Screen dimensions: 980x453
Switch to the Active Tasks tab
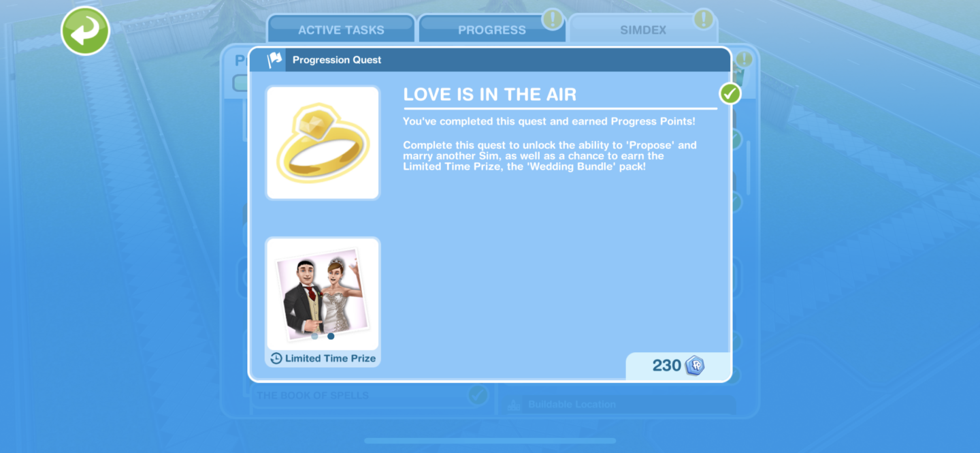click(x=341, y=30)
